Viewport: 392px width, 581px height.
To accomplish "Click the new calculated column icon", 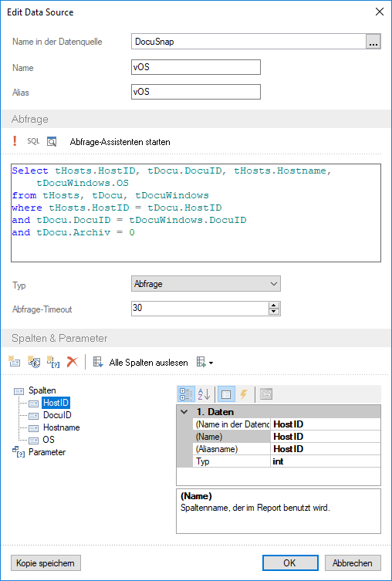I will coord(34,362).
